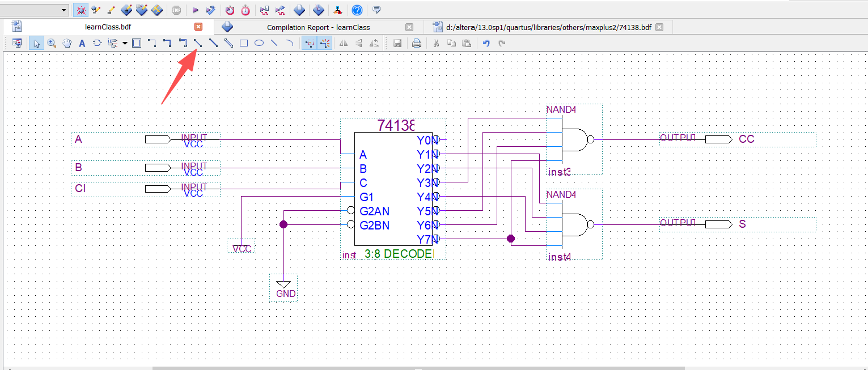Open the project dropdown at top left
The image size is (868, 370).
[63, 10]
